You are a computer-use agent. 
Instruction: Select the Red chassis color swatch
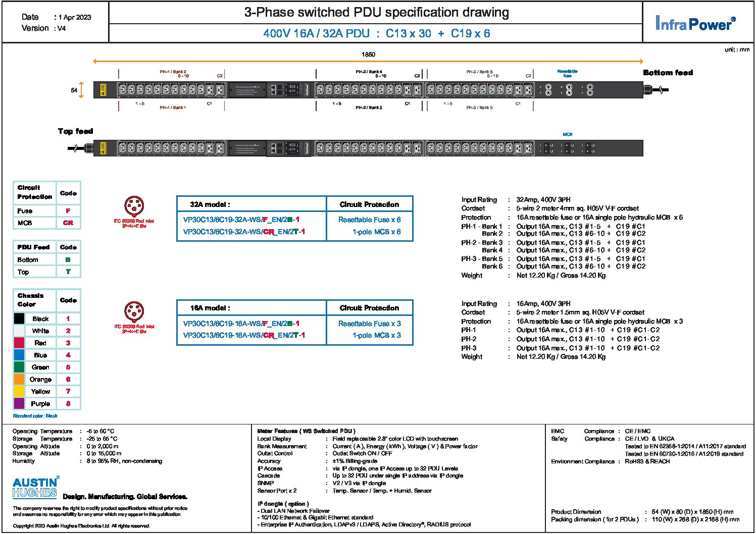click(x=19, y=343)
